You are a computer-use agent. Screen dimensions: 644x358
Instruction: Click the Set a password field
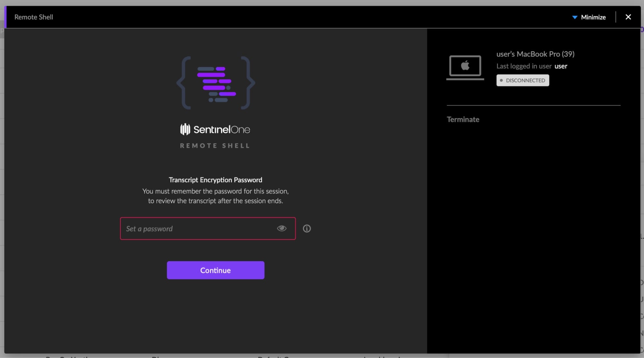[x=197, y=229]
